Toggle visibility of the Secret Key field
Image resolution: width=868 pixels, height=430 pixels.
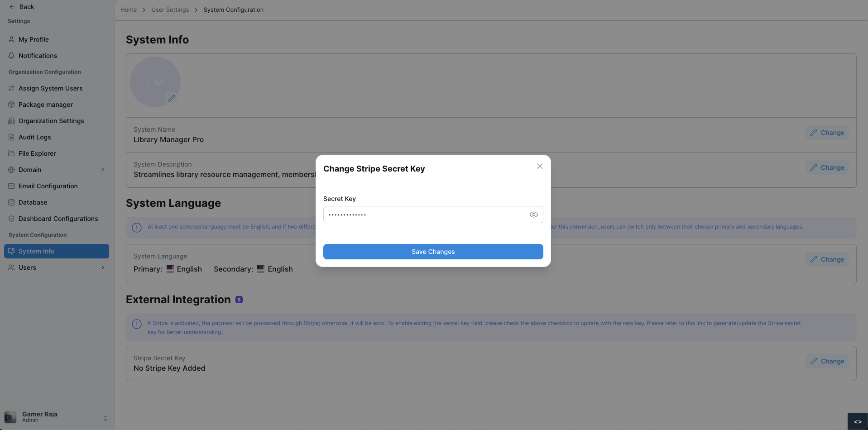click(533, 214)
